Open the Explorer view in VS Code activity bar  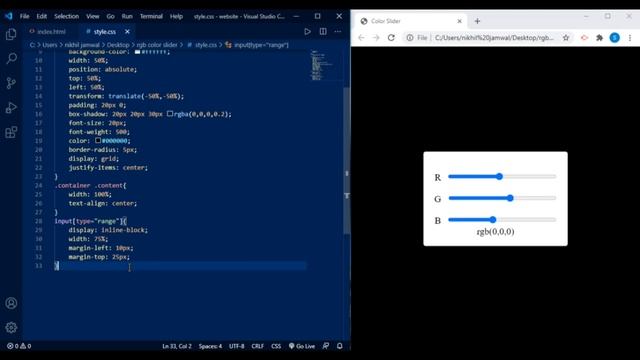click(11, 34)
